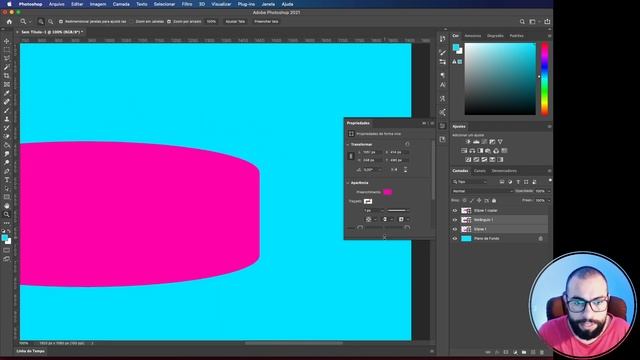Click lock all icon in Layers panel
This screenshot has width=640, height=360.
point(494,200)
